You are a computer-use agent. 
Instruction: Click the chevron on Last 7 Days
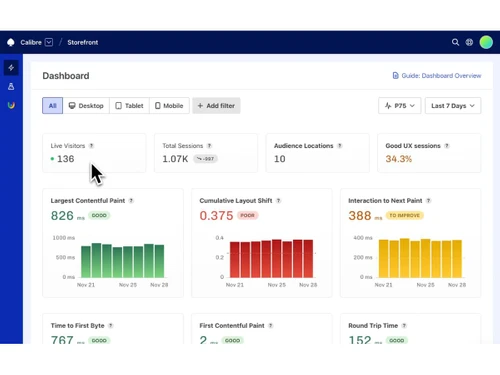click(472, 106)
